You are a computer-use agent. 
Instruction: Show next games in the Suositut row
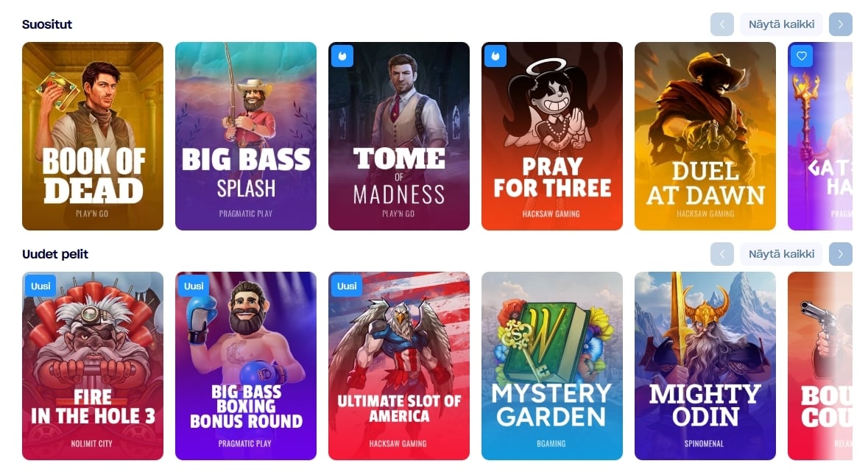click(840, 24)
